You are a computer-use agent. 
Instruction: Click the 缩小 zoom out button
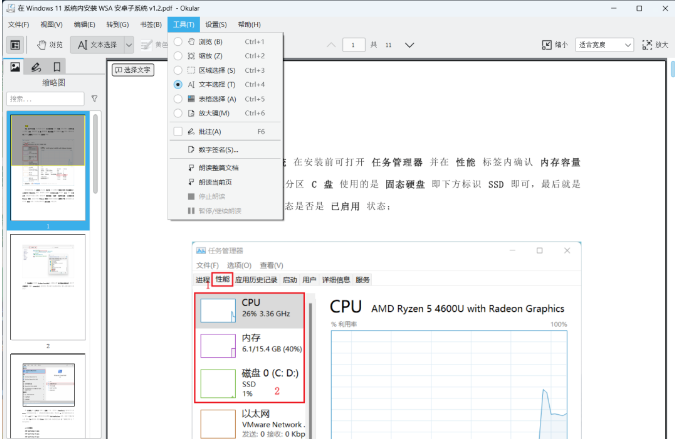click(555, 45)
